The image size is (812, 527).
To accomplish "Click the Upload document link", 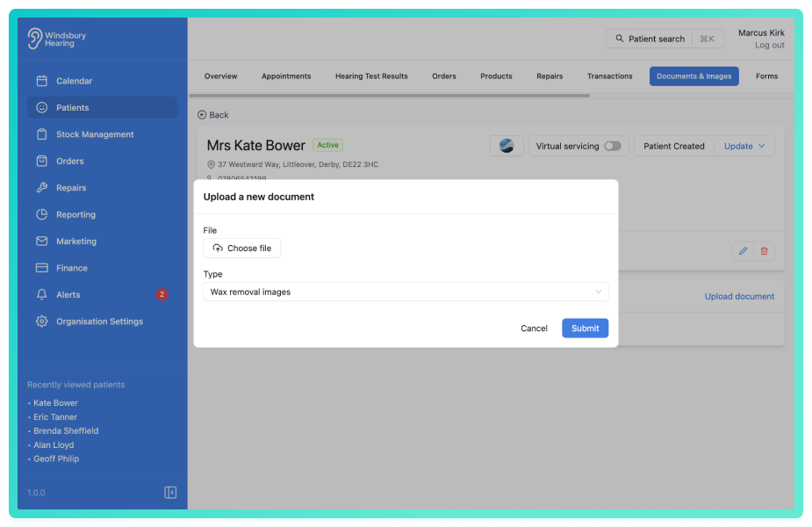I will 739,296.
